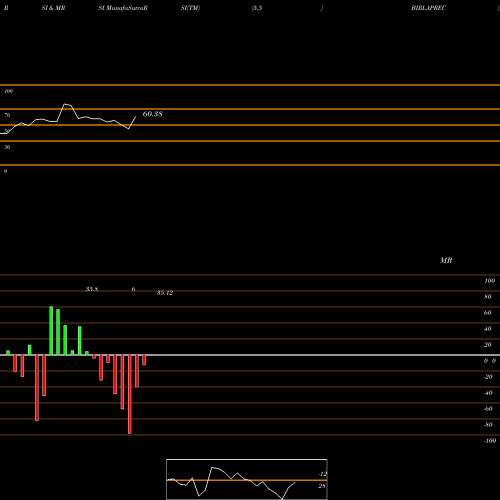Click the 33.8 value label
The height and width of the screenshot is (500, 500).
tap(92, 289)
